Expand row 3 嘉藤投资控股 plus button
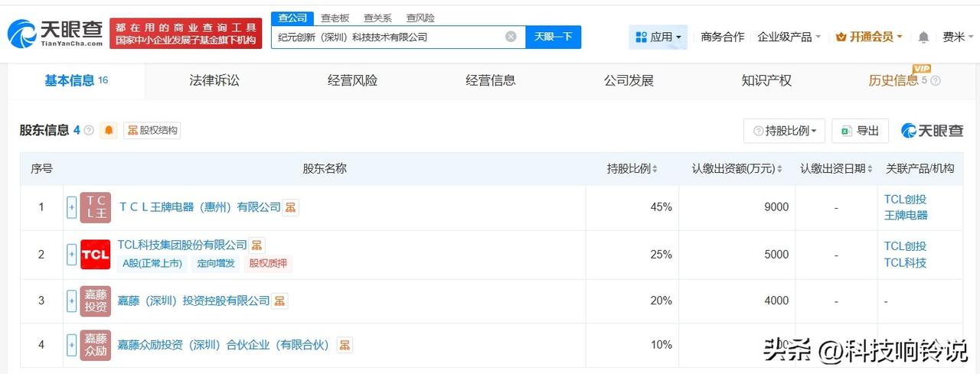 72,301
